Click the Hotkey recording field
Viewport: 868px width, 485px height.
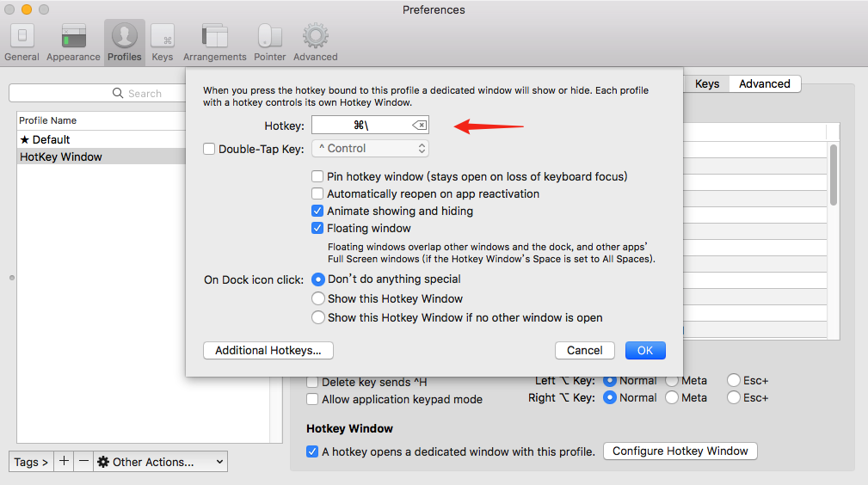[370, 126]
